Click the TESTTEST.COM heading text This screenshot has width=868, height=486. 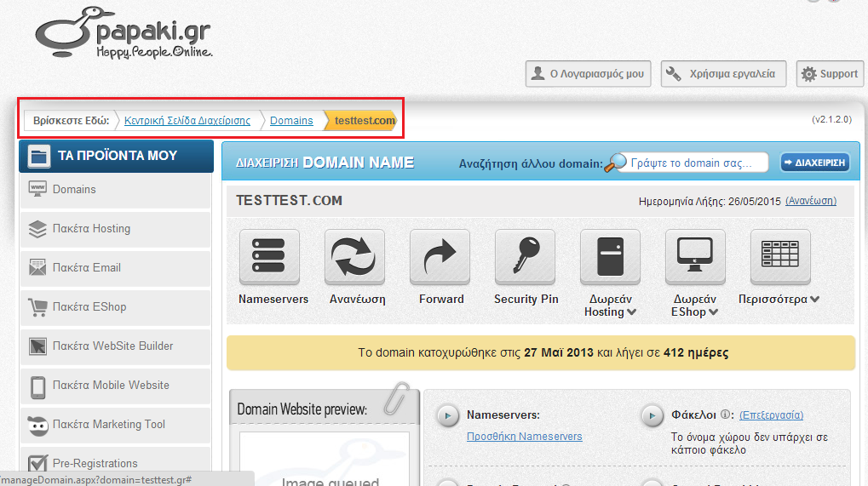point(289,200)
